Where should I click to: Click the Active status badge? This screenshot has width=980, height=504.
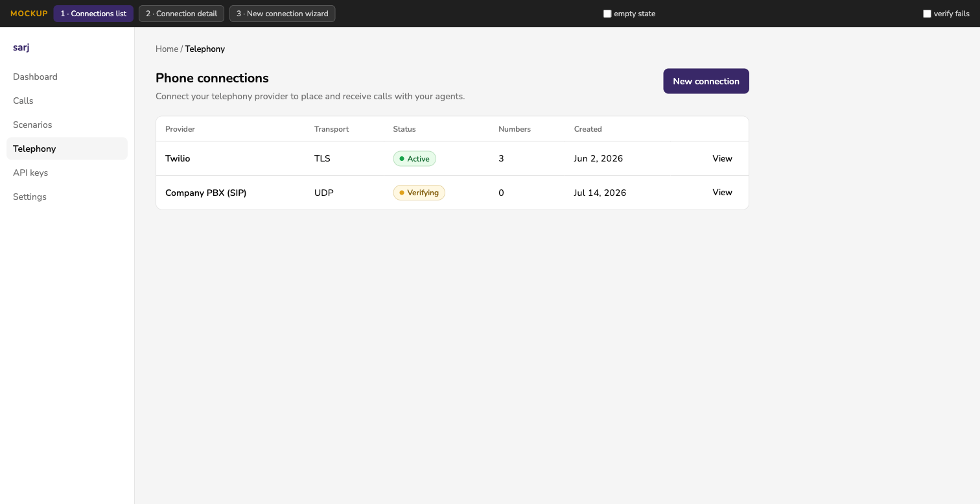click(414, 159)
